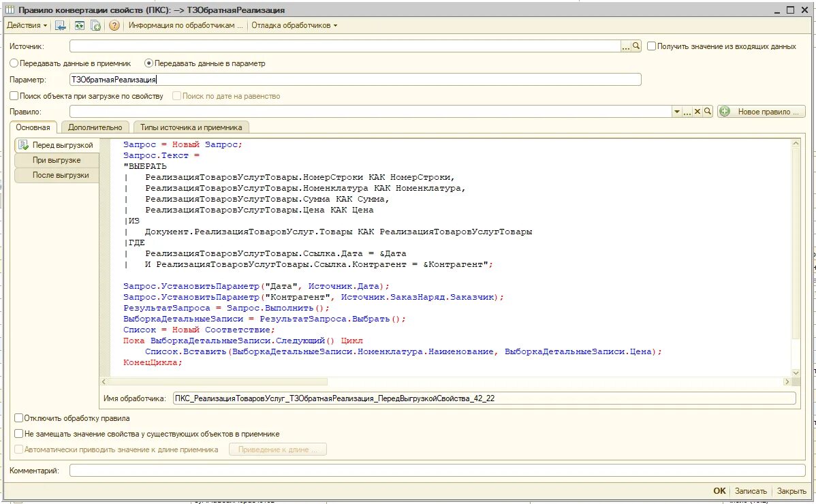Switch to the Дополнительно tab

tap(95, 127)
